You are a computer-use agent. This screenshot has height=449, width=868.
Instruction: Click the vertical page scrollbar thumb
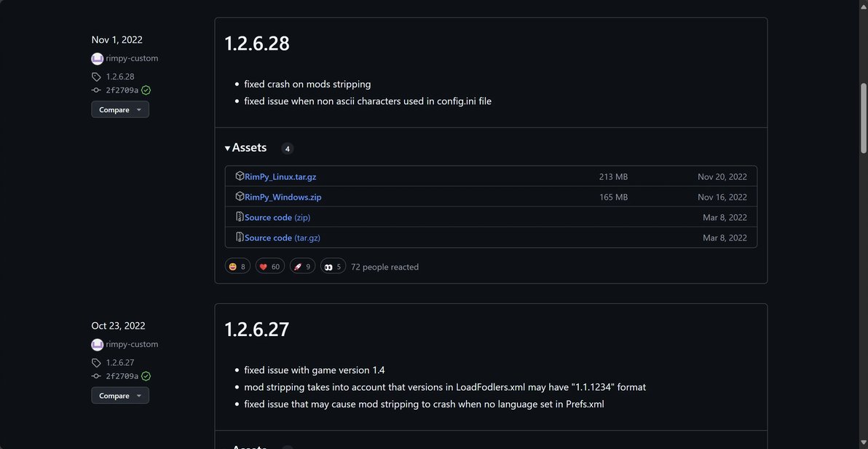(864, 117)
